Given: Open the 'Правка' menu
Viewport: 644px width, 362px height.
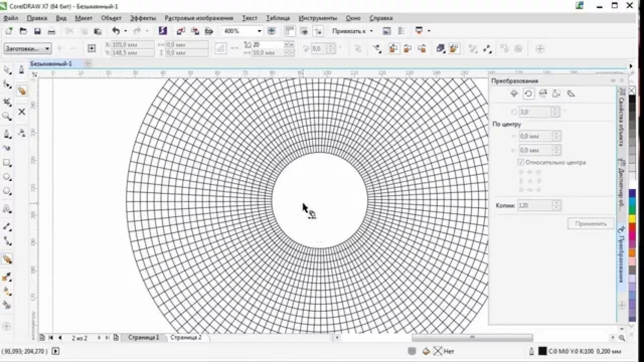Looking at the screenshot, I should (x=37, y=18).
